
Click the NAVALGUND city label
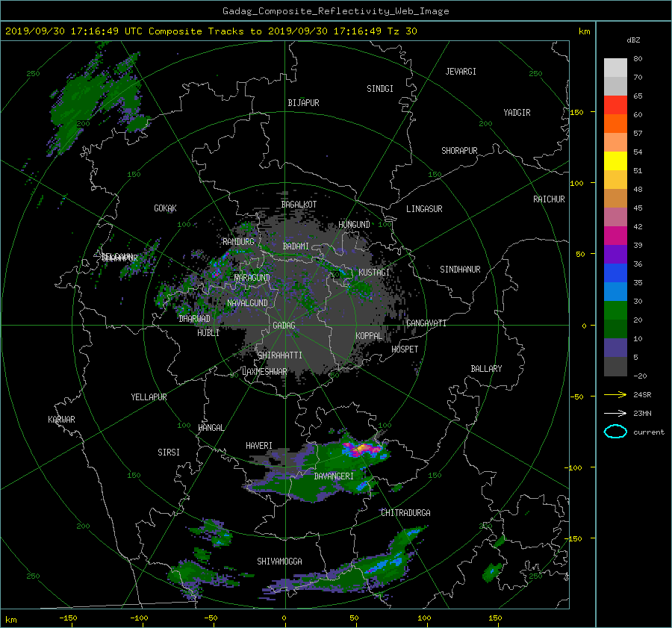point(247,303)
